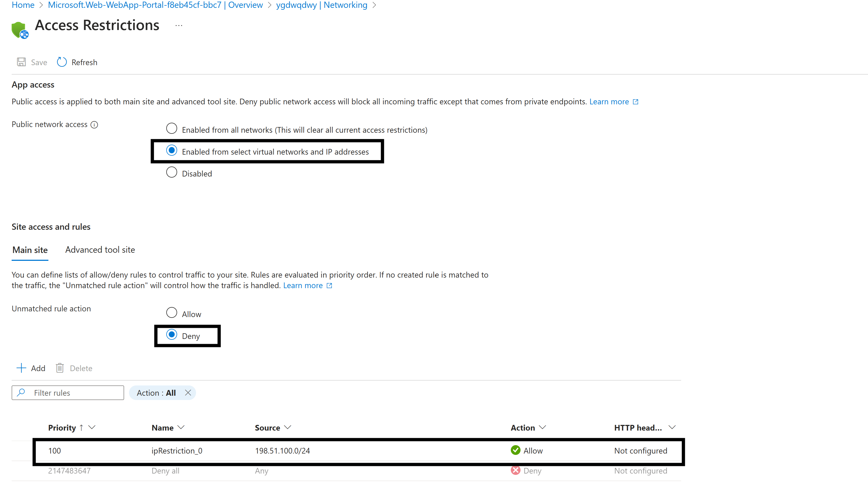Open the Source column dropdown
868x493 pixels.
pos(287,427)
